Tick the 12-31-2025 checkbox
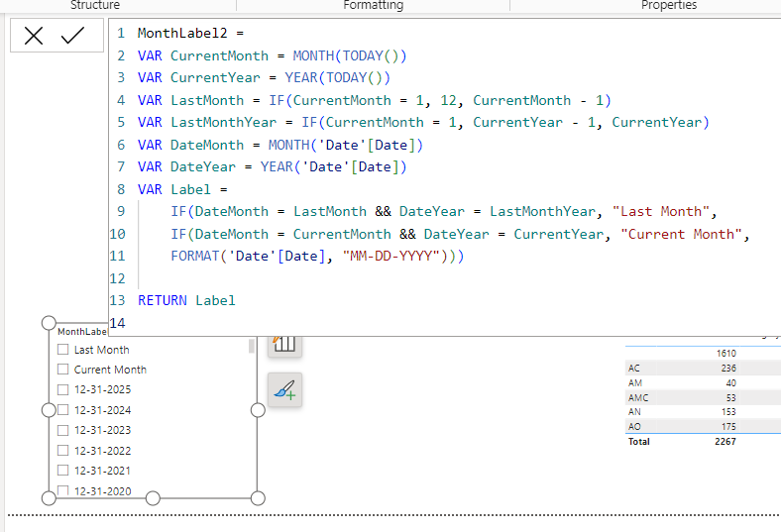 pyautogui.click(x=62, y=389)
